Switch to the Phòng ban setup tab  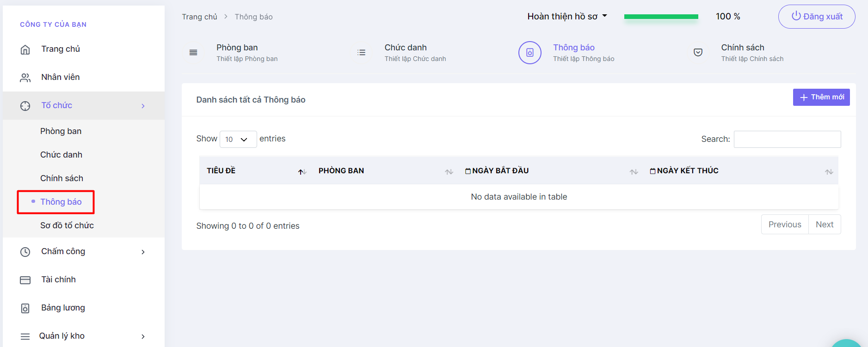click(237, 53)
